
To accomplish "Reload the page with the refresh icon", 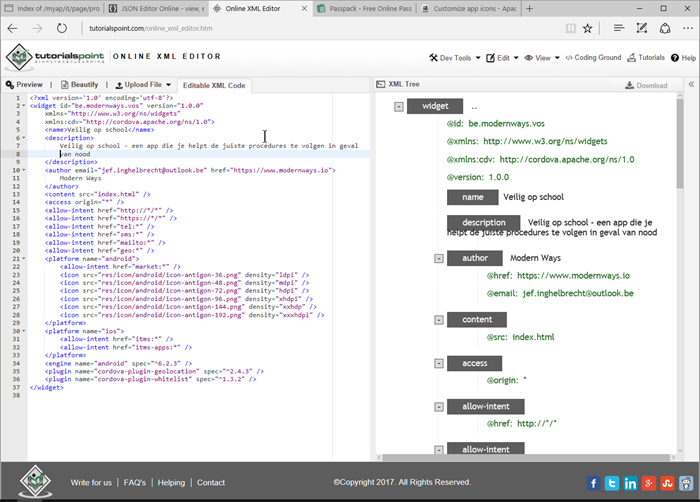I will (x=62, y=28).
